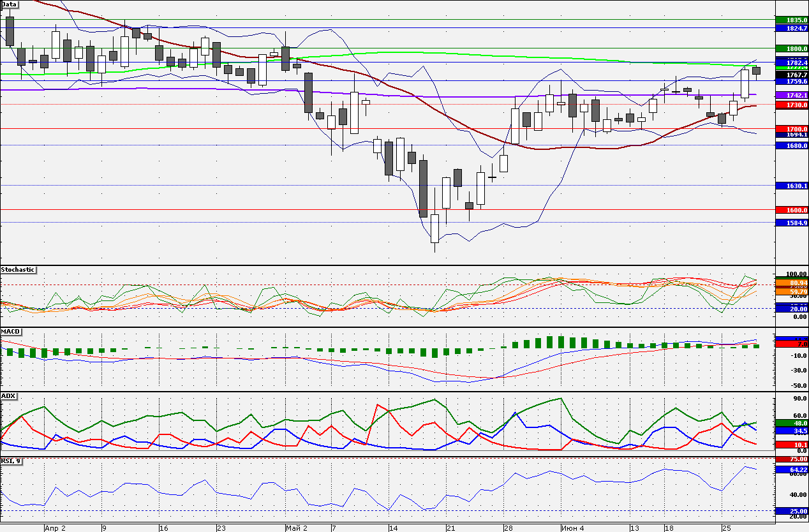Click the '21' date on time axis
This screenshot has width=809, height=532.
click(x=450, y=528)
